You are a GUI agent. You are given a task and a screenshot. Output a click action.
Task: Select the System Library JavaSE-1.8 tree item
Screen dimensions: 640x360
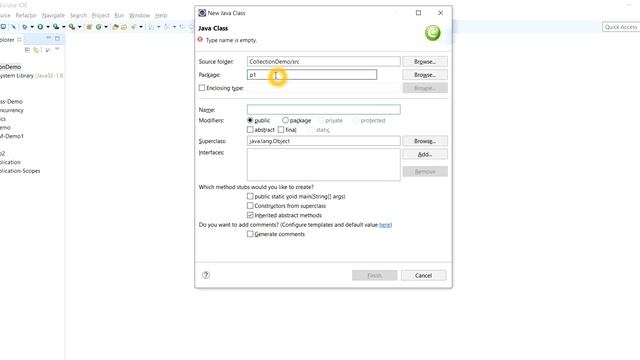pyautogui.click(x=31, y=76)
